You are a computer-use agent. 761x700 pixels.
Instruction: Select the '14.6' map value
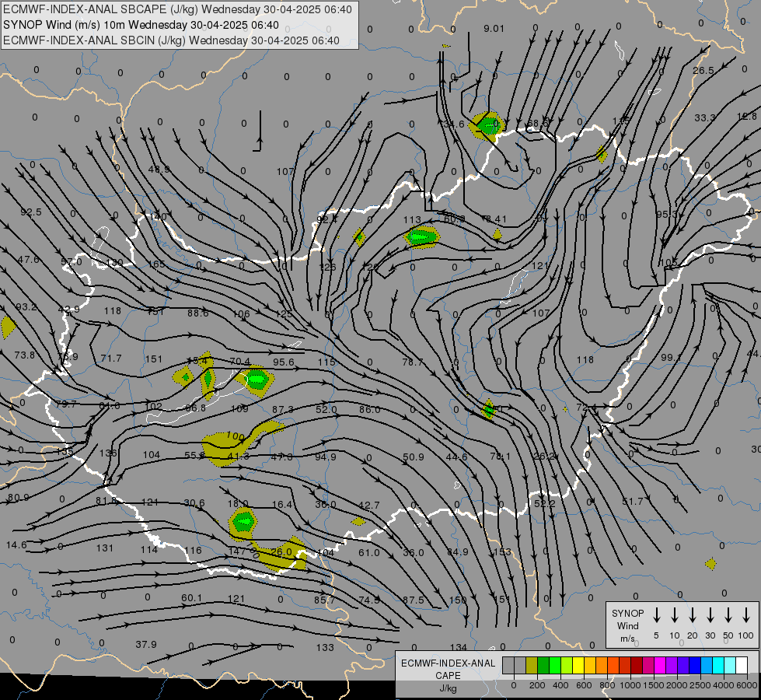point(16,545)
